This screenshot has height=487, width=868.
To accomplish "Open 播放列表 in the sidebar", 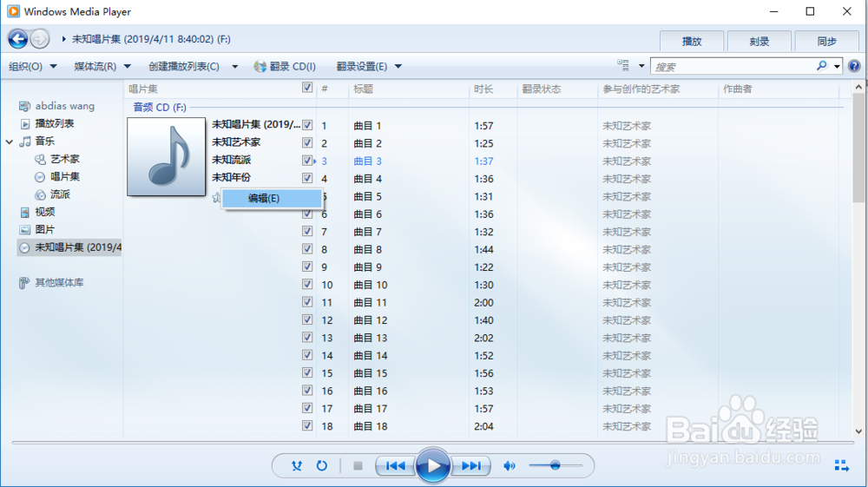I will 54,123.
